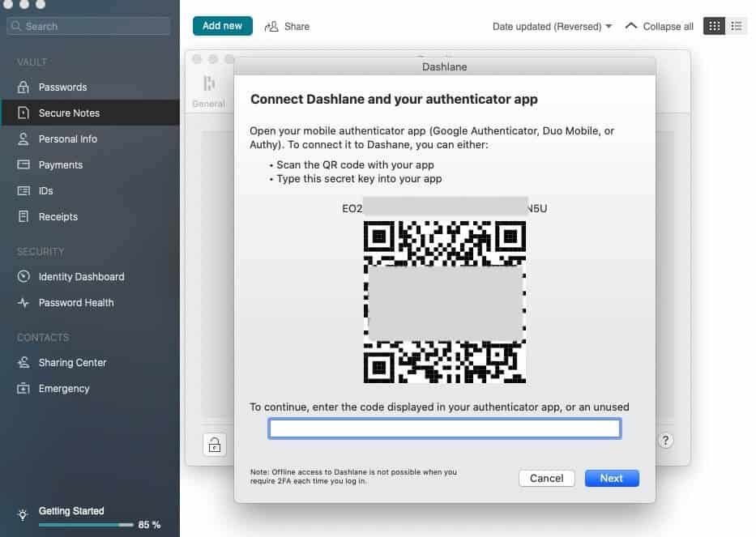
Task: Click the Connect Dashlane dialog heading
Action: [x=394, y=99]
